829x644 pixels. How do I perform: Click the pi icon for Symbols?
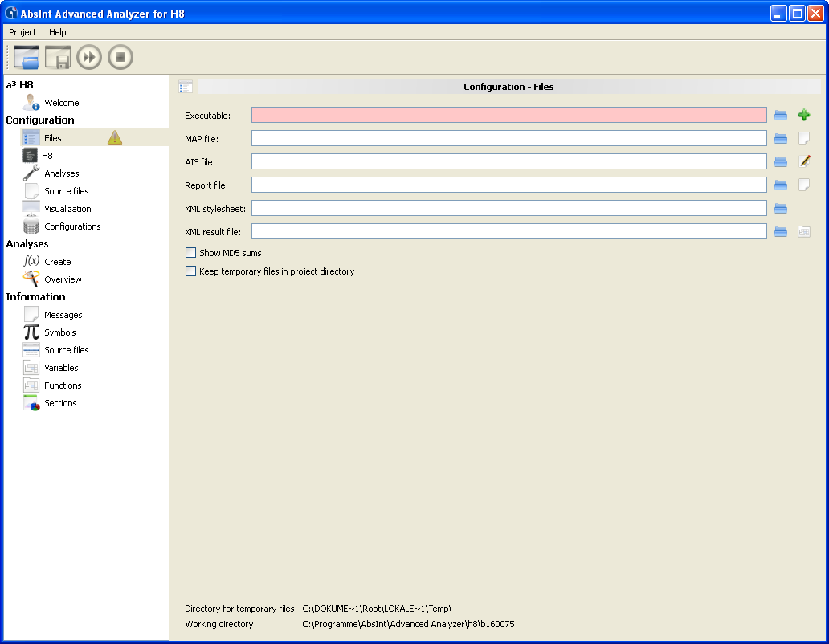click(x=31, y=332)
